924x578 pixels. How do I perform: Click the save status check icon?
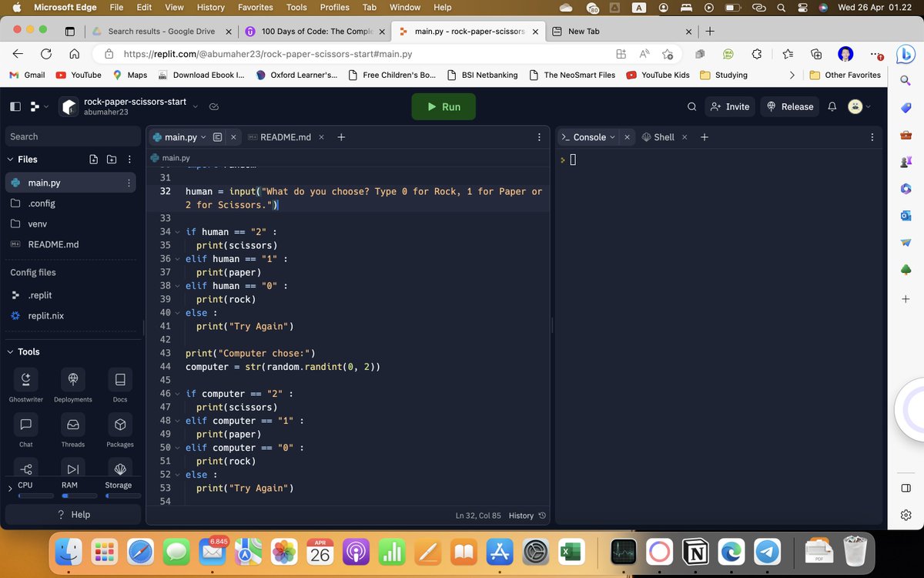pyautogui.click(x=214, y=106)
